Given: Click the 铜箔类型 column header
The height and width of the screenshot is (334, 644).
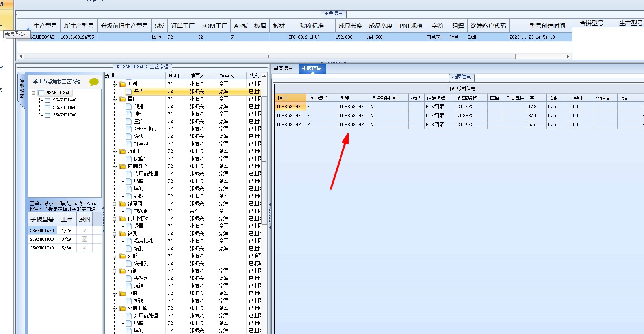Looking at the screenshot, I should pyautogui.click(x=440, y=98).
